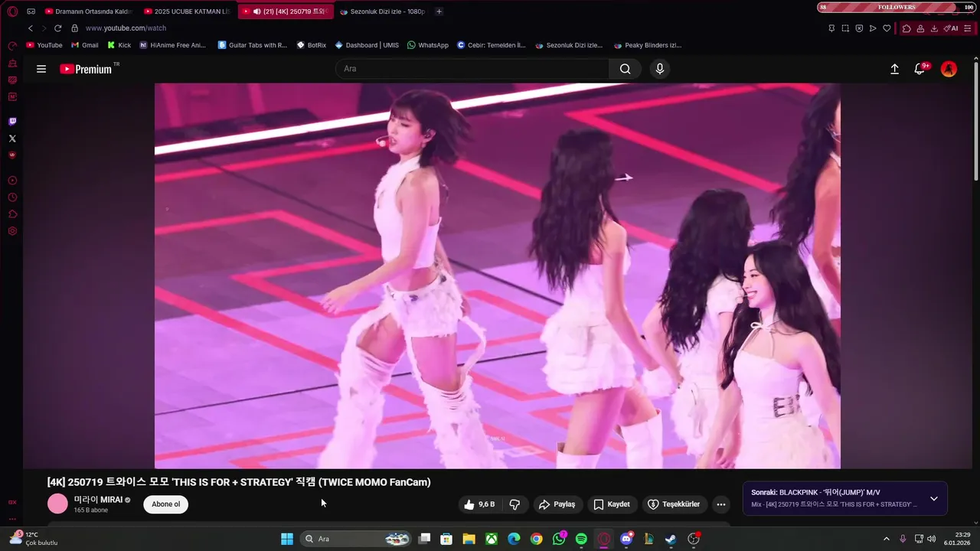Open more actions three-dot menu
Screen dimensions: 980x551
click(720, 504)
